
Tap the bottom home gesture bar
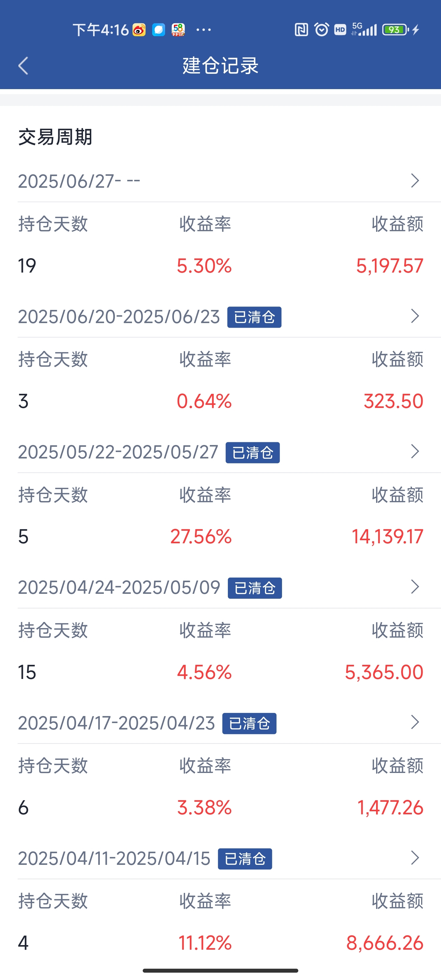(220, 971)
